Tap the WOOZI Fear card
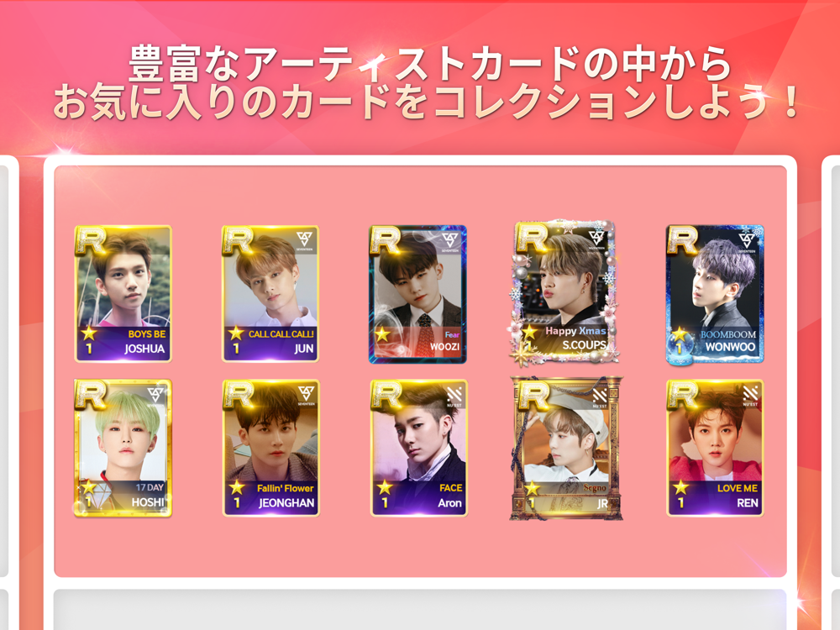This screenshot has height=630, width=840. [x=417, y=294]
